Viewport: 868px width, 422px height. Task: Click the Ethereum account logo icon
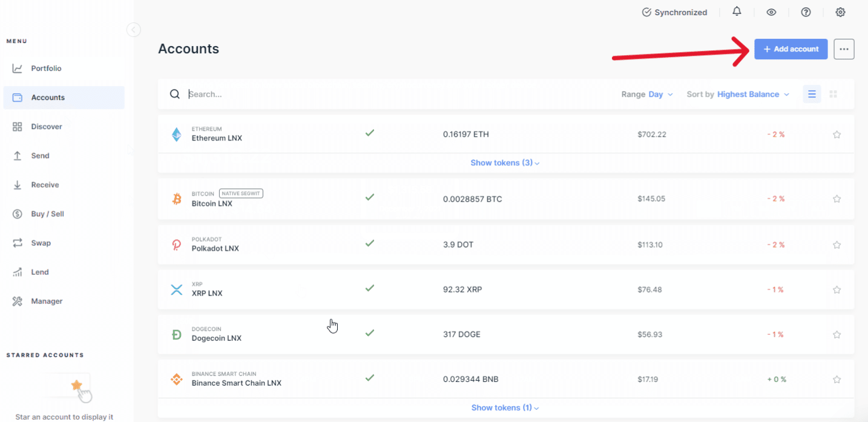176,134
